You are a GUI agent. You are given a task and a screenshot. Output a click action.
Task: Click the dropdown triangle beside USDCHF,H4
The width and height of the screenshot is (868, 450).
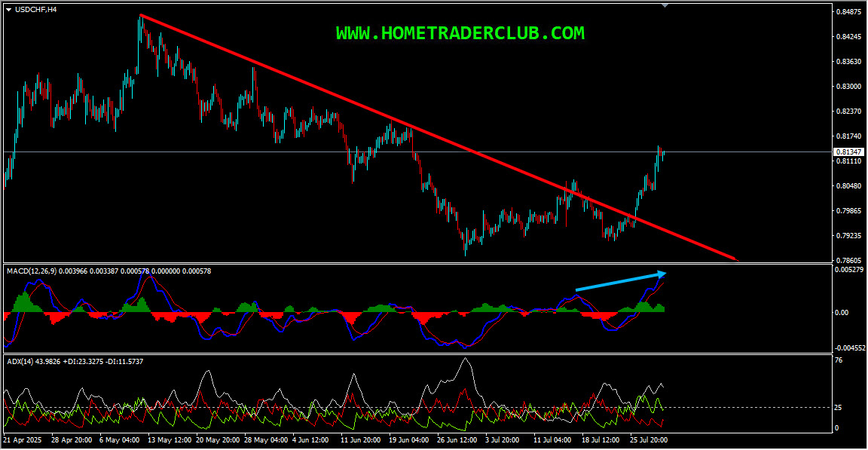9,9
